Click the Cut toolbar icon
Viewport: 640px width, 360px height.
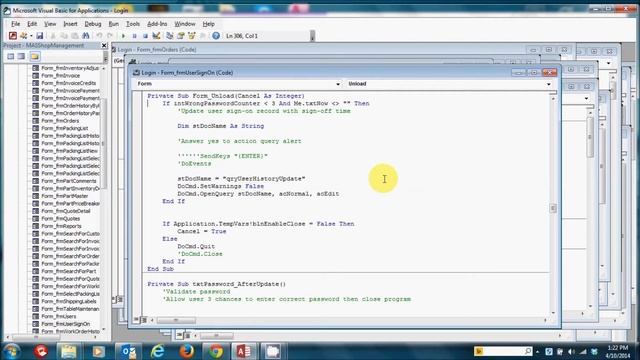click(53, 36)
